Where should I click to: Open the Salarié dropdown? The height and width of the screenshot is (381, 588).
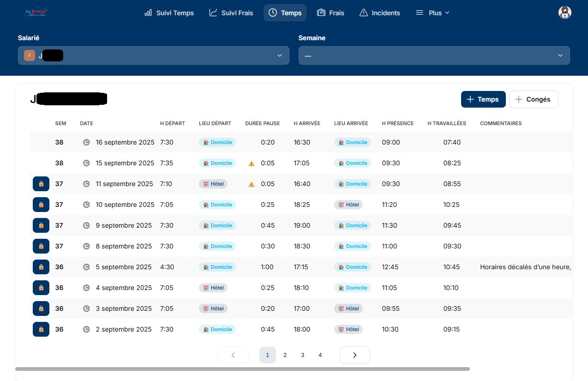click(154, 55)
